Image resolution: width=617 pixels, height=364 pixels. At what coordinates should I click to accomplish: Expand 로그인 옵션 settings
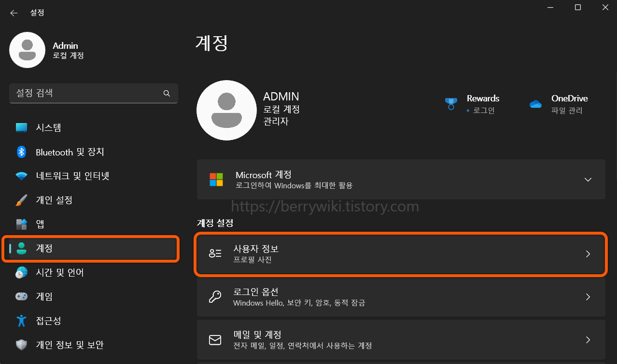tap(400, 297)
